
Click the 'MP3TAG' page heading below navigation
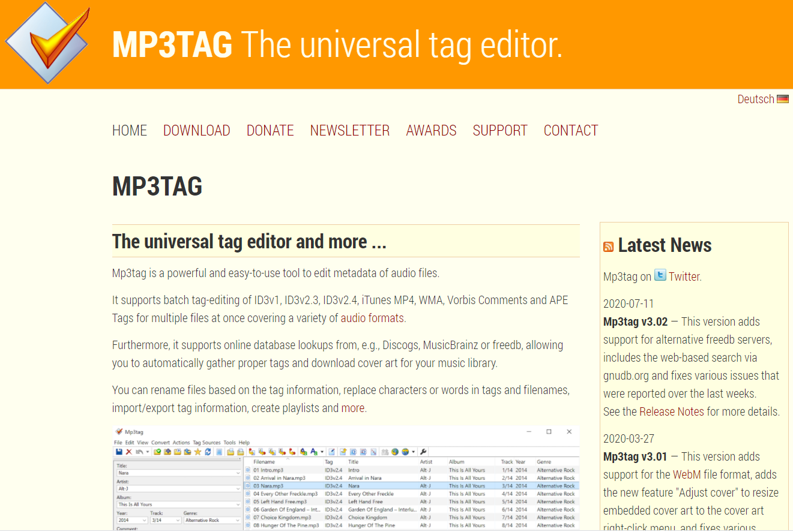[x=157, y=187]
